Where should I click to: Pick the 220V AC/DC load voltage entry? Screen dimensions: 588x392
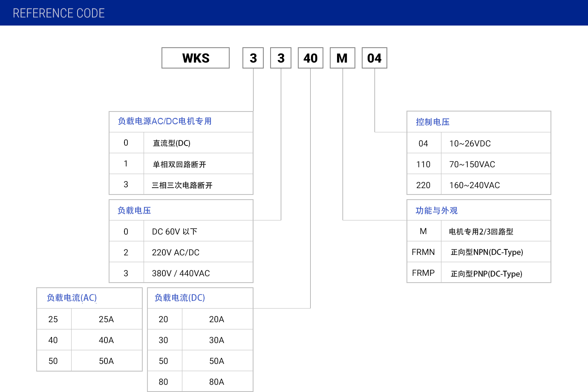(x=176, y=252)
